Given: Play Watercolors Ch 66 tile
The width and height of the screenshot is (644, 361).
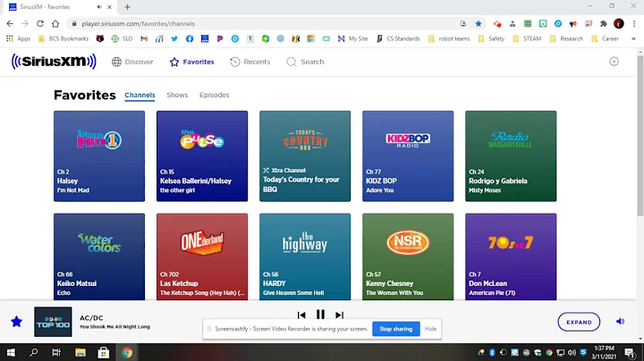Looking at the screenshot, I should (x=99, y=256).
